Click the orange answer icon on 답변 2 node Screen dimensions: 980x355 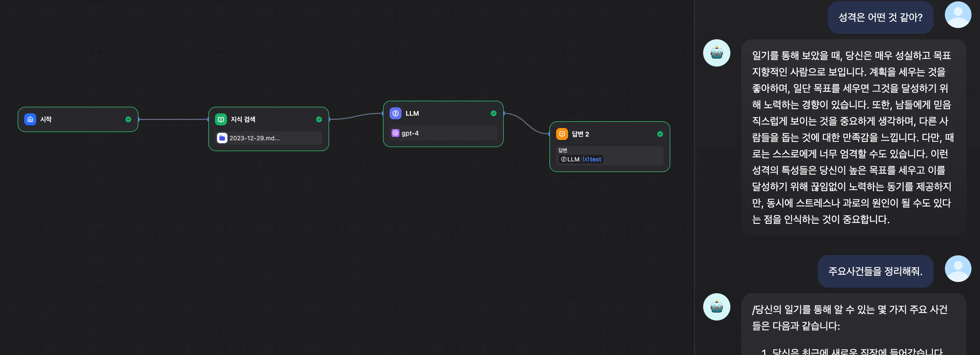(562, 134)
